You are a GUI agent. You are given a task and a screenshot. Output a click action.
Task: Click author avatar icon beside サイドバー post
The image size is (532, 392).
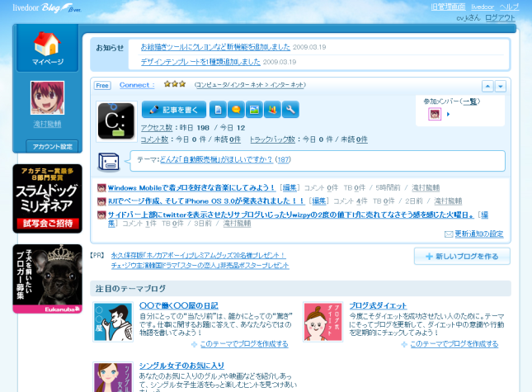click(x=101, y=215)
